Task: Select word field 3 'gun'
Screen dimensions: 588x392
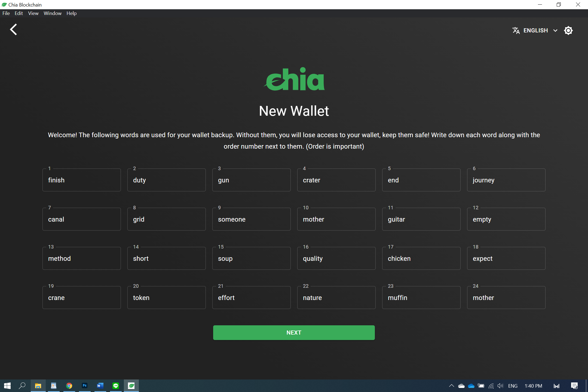Action: [x=251, y=180]
